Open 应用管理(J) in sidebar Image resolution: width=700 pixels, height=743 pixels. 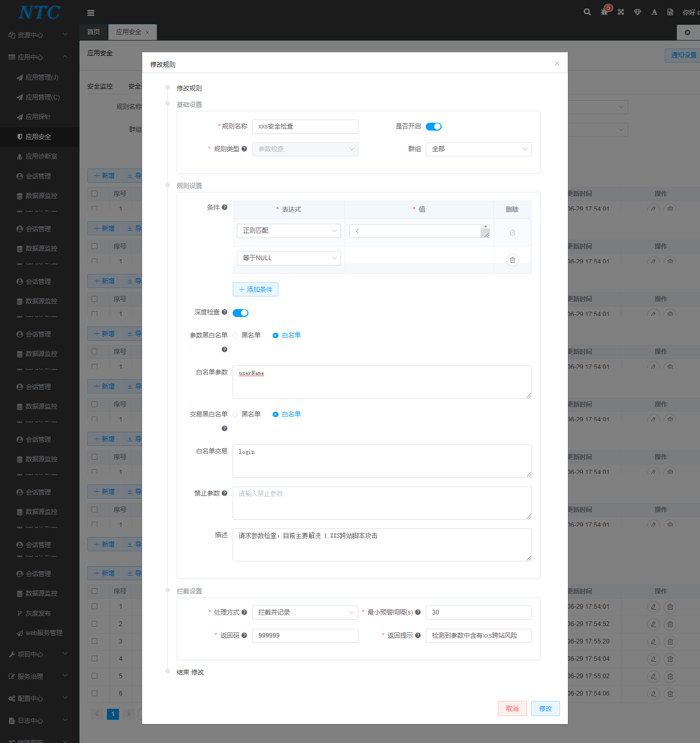coord(39,77)
